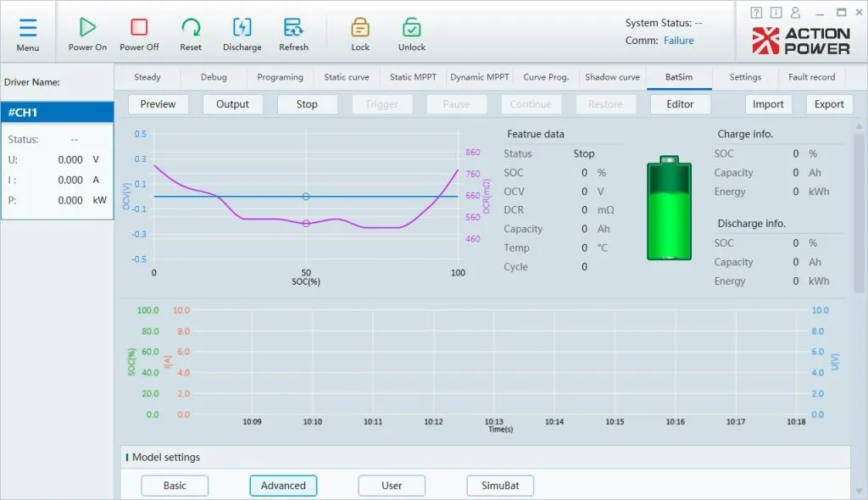Screen dimensions: 868x500
Task: Click the Charge info. heading
Action: click(x=745, y=134)
